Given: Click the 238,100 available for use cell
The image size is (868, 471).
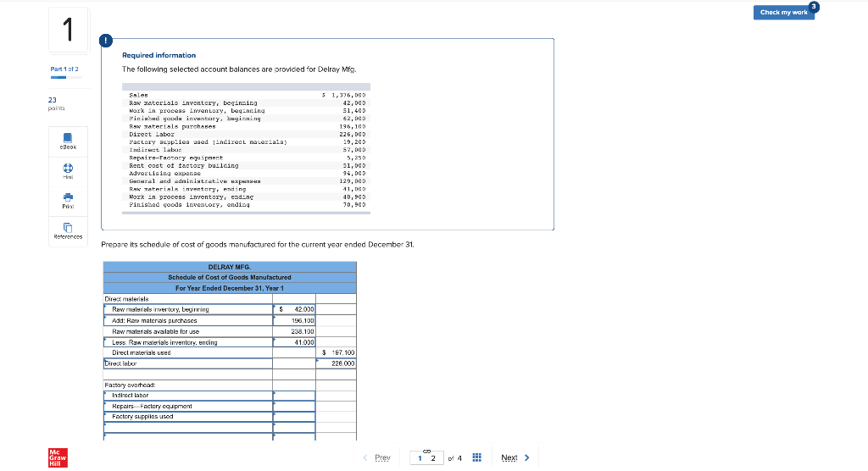Looking at the screenshot, I should 294,331.
